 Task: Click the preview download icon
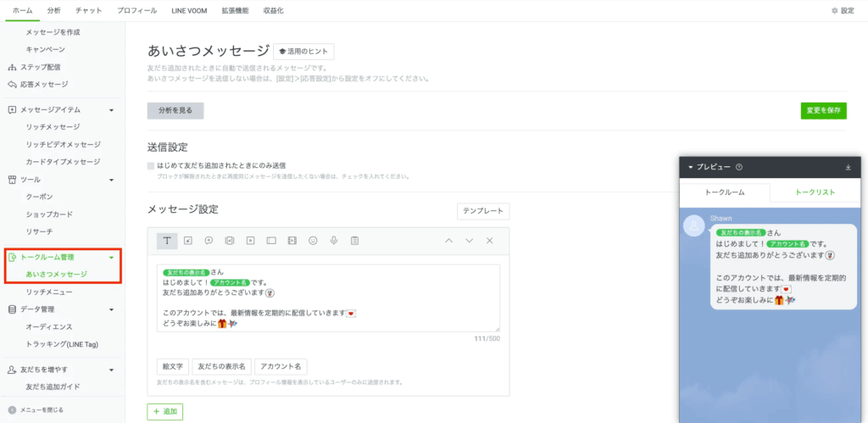(x=848, y=167)
